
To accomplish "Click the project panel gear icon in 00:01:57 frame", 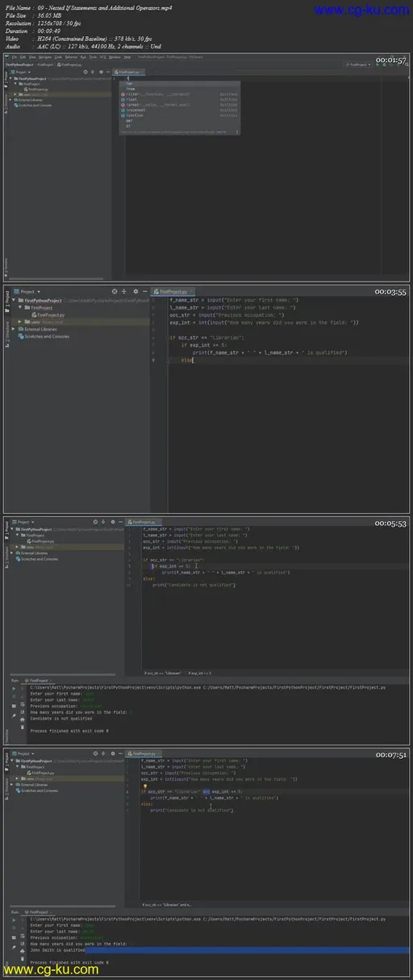I will point(100,72).
